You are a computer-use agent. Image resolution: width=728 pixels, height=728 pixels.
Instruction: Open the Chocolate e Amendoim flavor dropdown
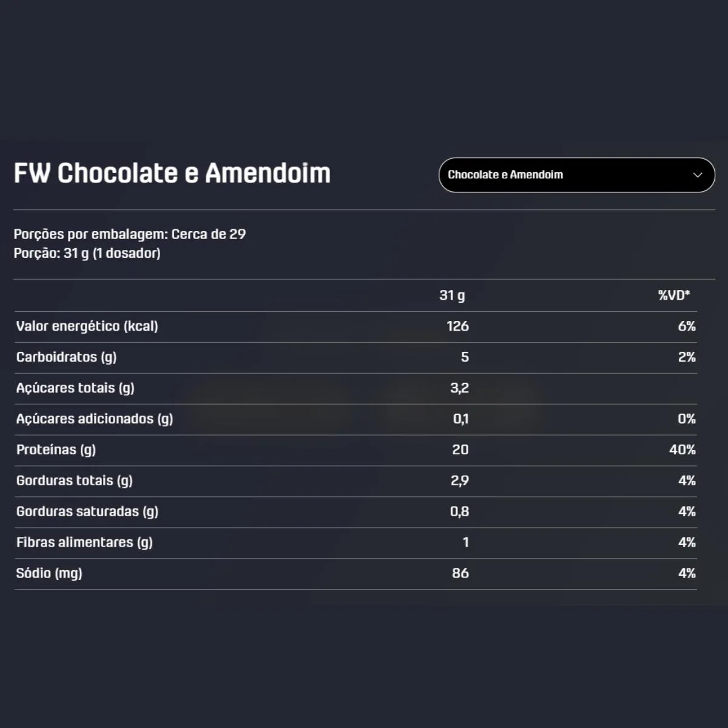[x=576, y=175]
